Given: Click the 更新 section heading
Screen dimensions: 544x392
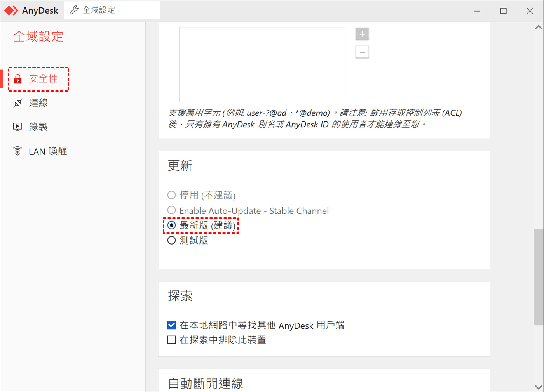Looking at the screenshot, I should coord(180,166).
